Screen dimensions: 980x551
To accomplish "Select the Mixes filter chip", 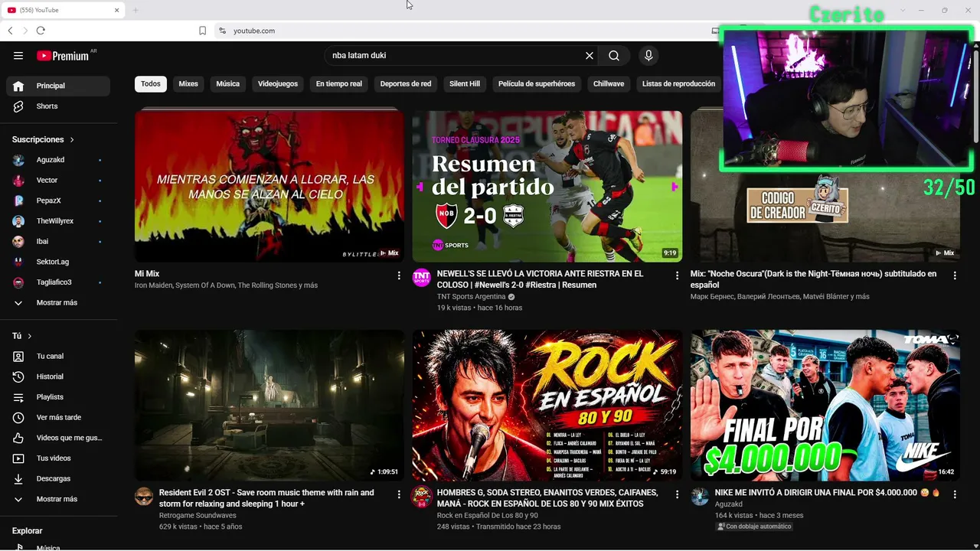I will (x=188, y=84).
